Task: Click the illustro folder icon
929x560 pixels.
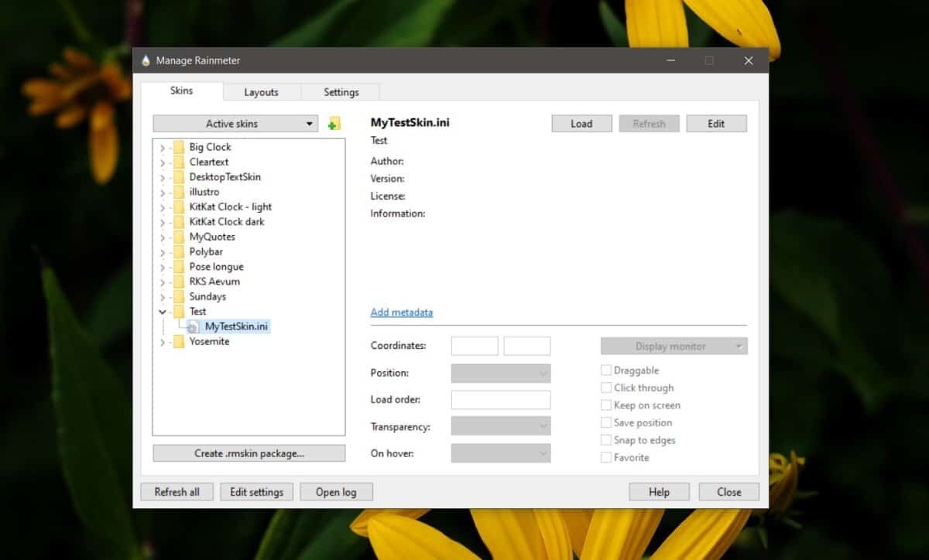Action: tap(179, 192)
